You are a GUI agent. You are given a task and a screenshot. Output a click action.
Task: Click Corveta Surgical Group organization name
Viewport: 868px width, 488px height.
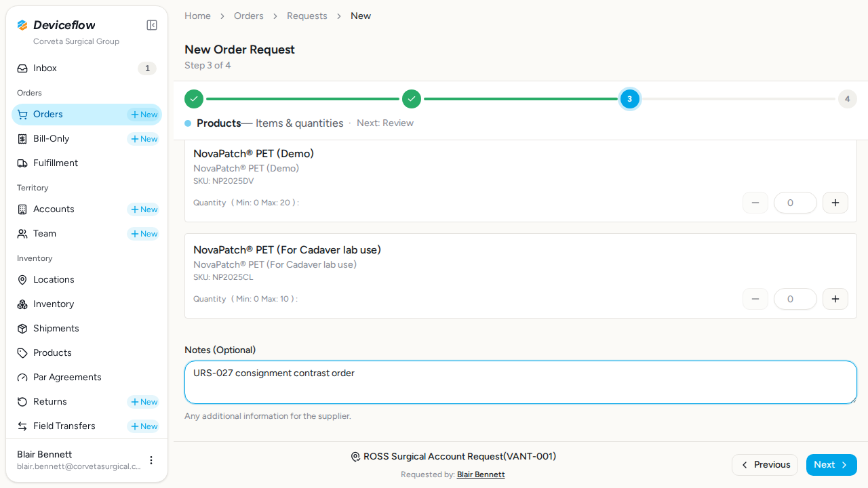click(76, 41)
